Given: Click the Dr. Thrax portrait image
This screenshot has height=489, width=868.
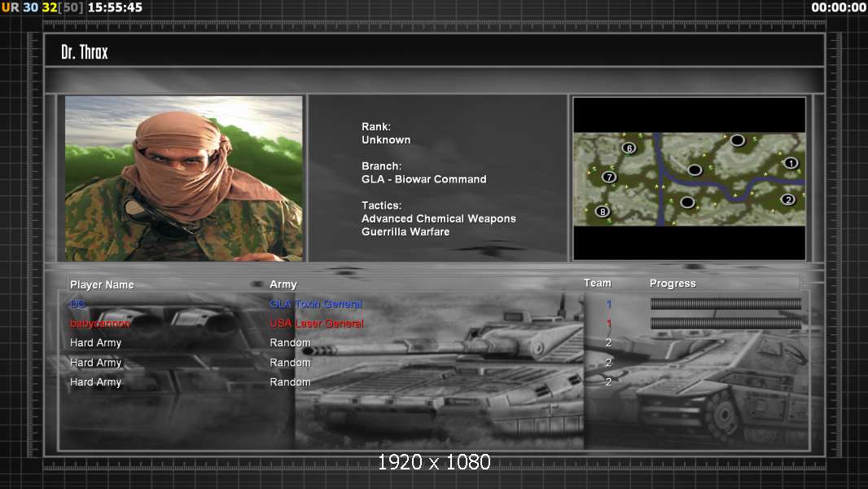Looking at the screenshot, I should pos(184,178).
